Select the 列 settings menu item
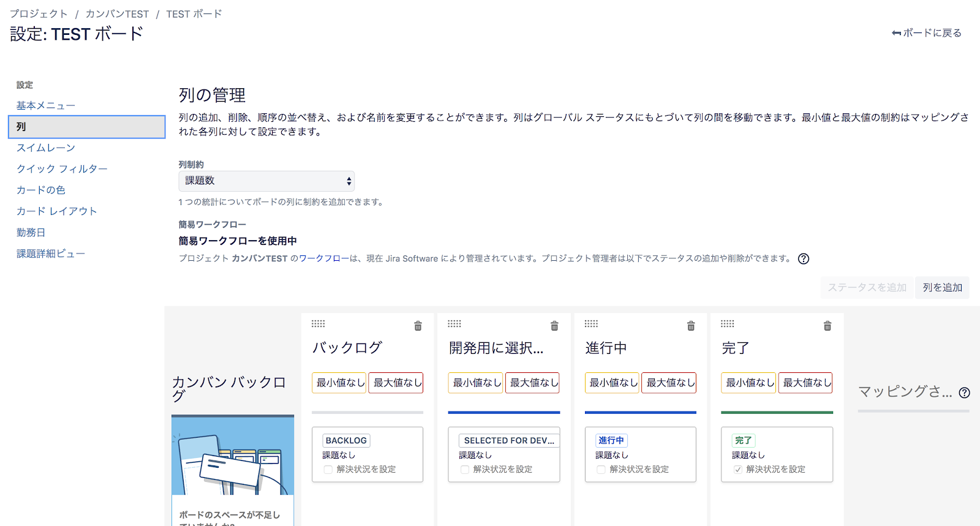The height and width of the screenshot is (526, 980). click(x=87, y=127)
